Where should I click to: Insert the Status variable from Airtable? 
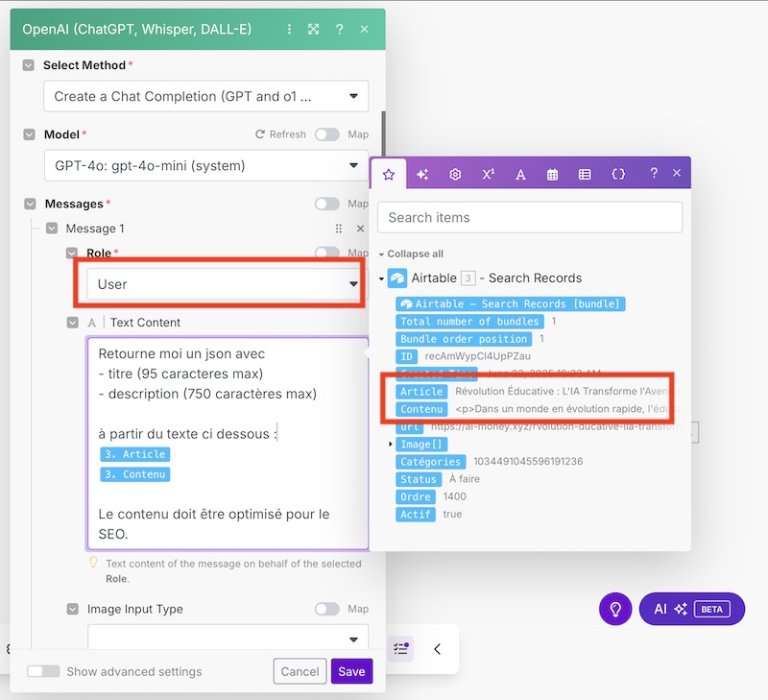tap(419, 479)
